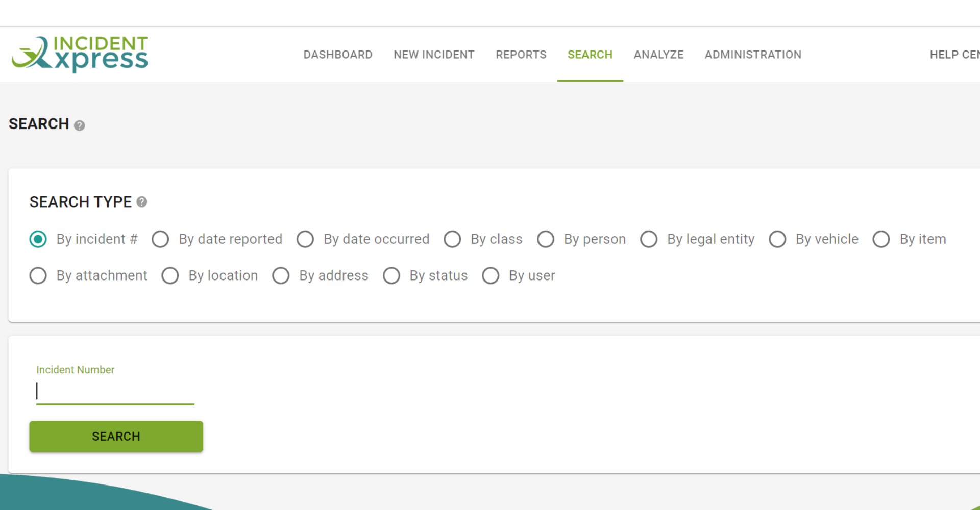Go to New Incident tab

pyautogui.click(x=434, y=55)
